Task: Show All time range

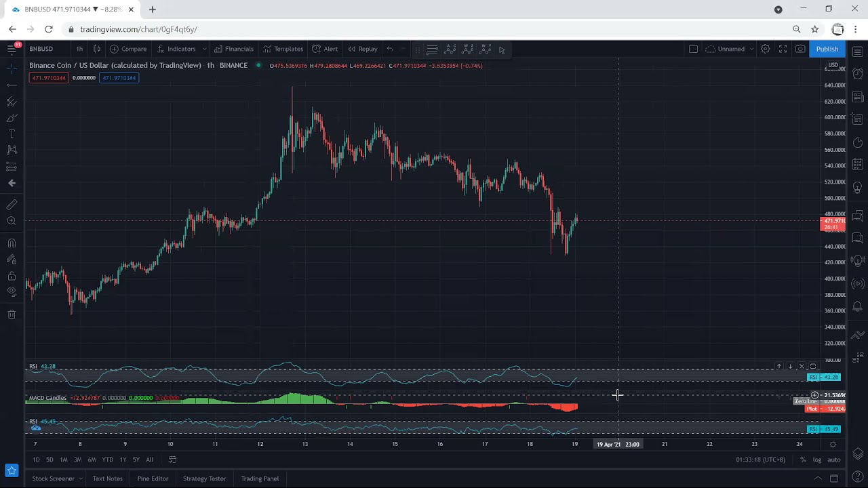Action: [150, 460]
